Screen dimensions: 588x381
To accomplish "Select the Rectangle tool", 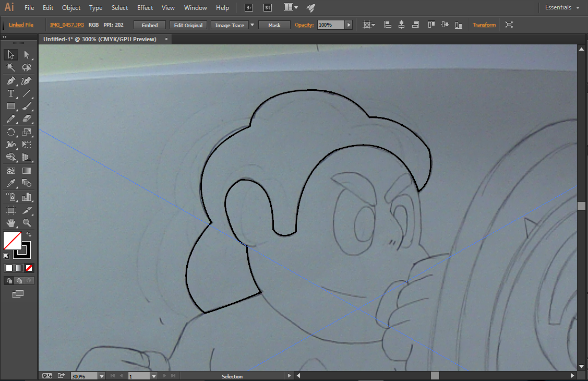I will pyautogui.click(x=11, y=106).
